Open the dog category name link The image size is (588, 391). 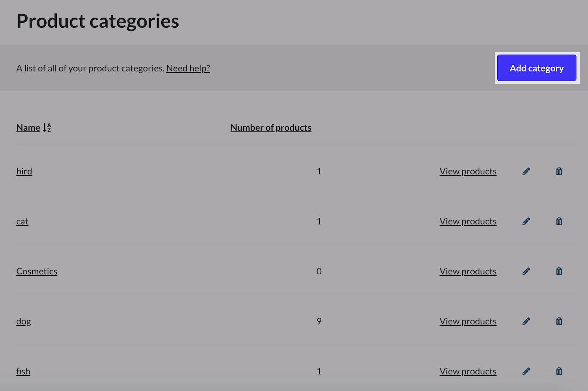(x=24, y=321)
